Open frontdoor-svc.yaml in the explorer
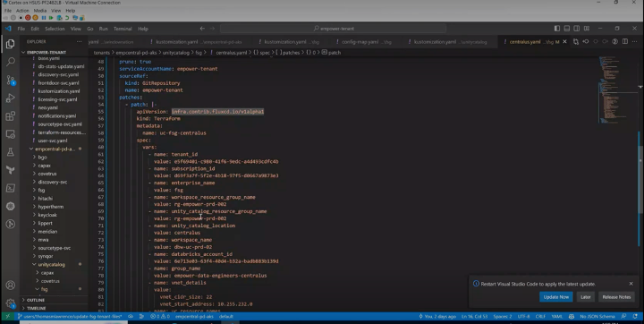This screenshot has height=324, width=644. click(58, 82)
